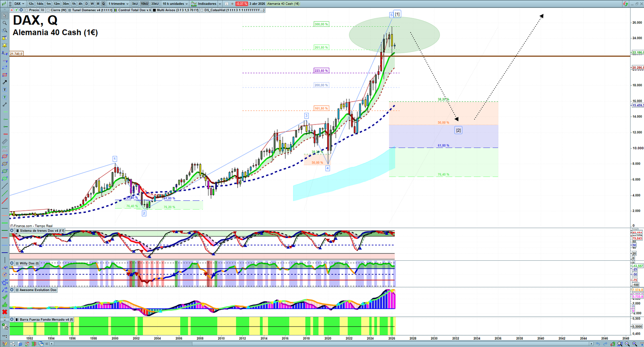The image size is (644, 347).
Task: Activate the magnifier zoom tool
Action: tap(4, 23)
